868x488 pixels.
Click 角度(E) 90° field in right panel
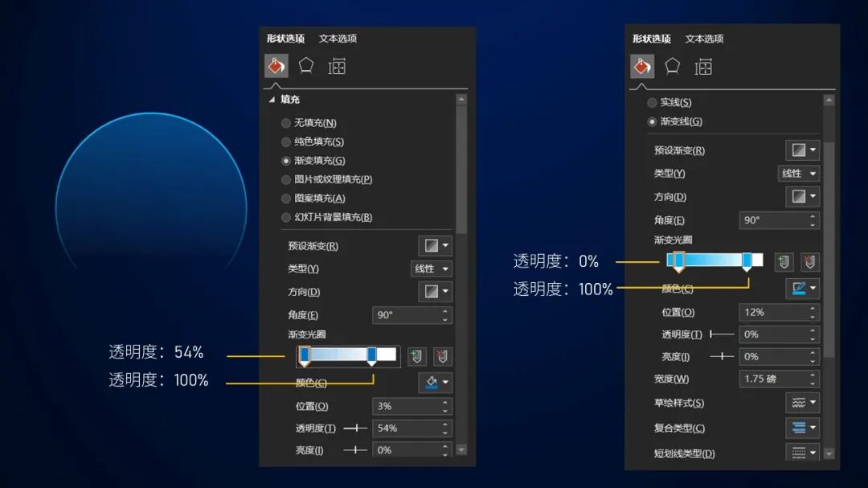point(779,220)
